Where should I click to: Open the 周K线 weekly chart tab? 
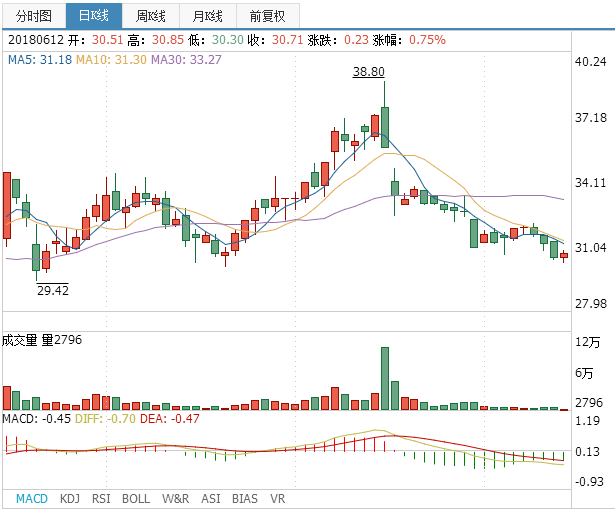click(152, 16)
